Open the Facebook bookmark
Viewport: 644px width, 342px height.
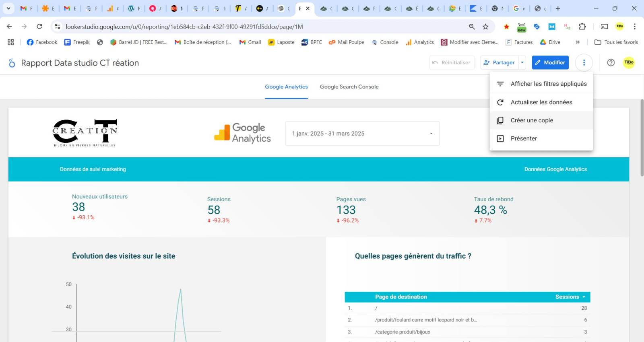click(42, 42)
